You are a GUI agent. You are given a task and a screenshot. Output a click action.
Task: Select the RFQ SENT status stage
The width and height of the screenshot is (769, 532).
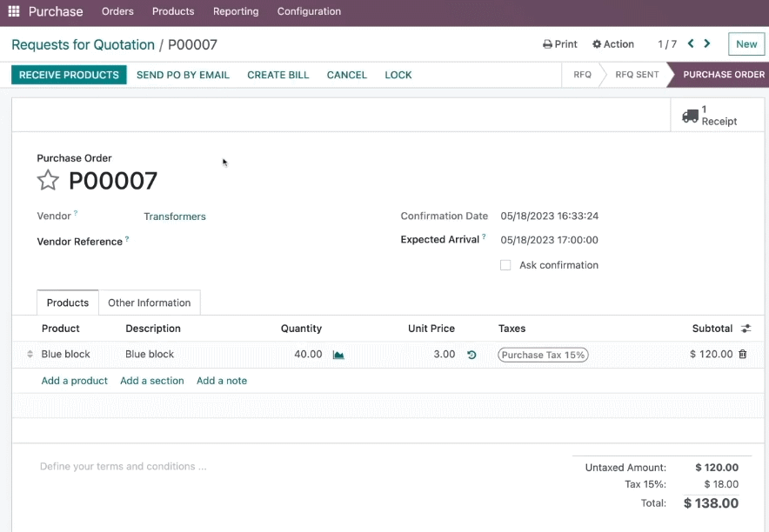tap(637, 75)
